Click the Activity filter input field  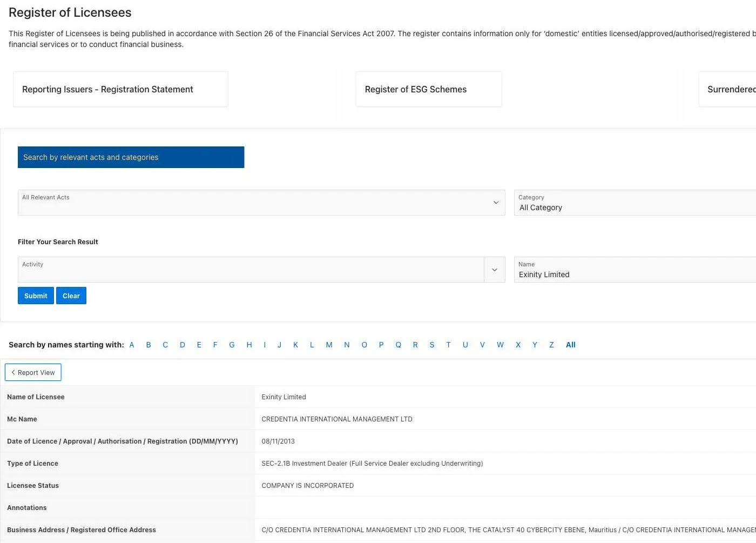tap(251, 270)
